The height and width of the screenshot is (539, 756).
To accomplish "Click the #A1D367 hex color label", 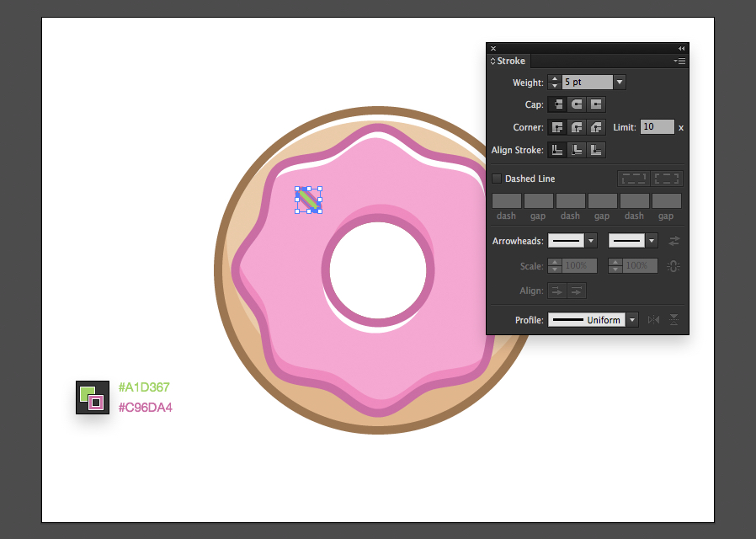I will point(144,387).
